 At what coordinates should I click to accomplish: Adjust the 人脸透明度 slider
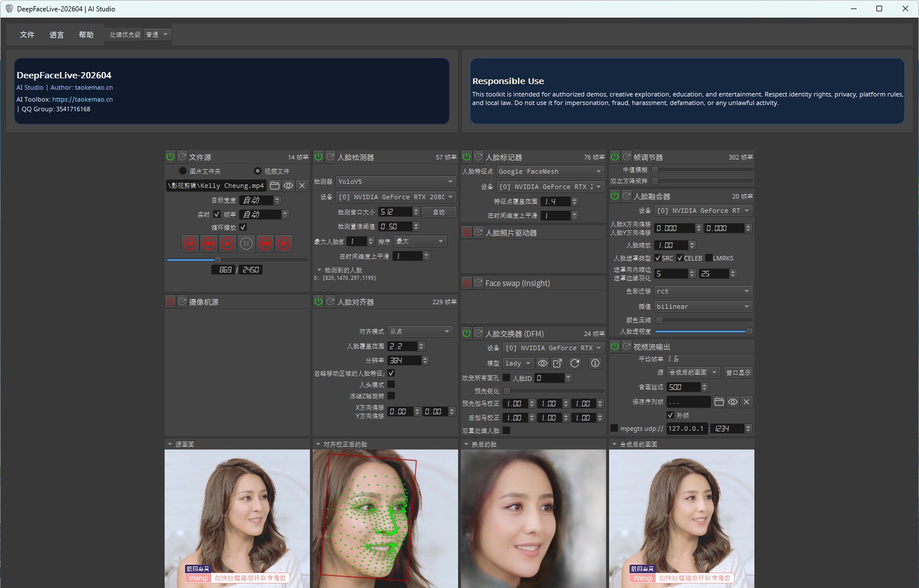[x=703, y=331]
